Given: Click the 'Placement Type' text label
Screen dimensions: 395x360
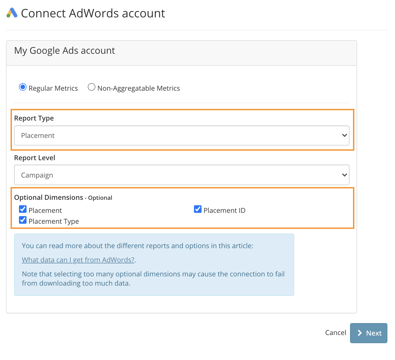Looking at the screenshot, I should click(54, 221).
